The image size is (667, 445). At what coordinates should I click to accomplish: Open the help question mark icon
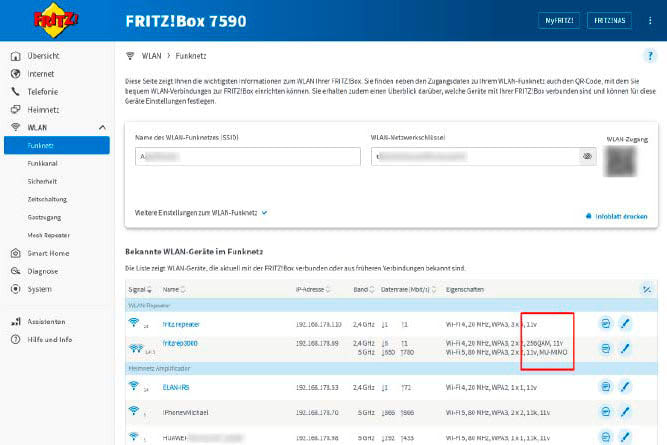pos(650,56)
